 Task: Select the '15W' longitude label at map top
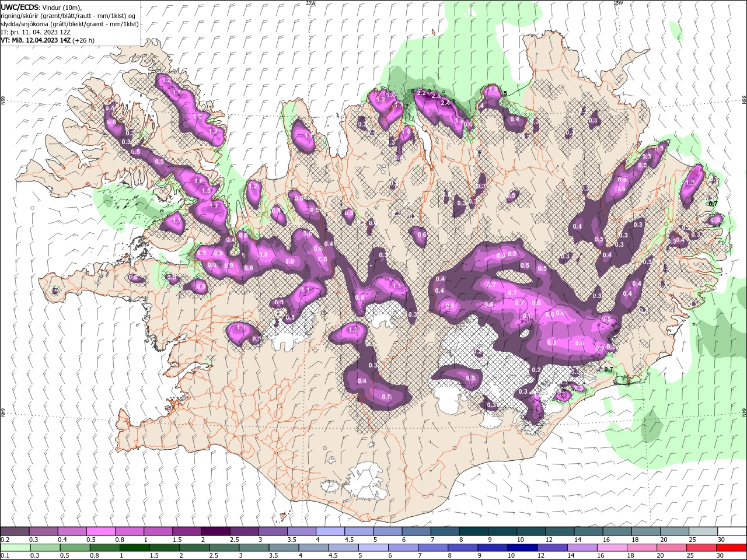(x=618, y=2)
